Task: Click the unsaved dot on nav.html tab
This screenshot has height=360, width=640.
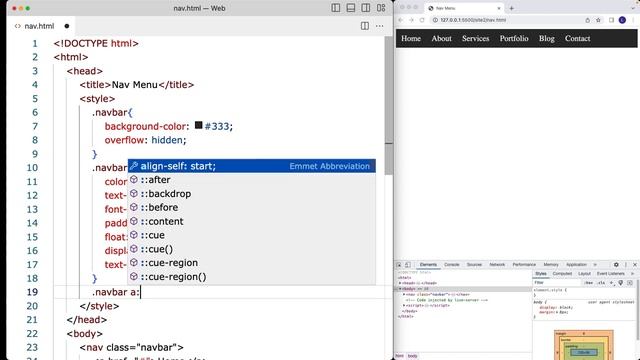Action: tap(67, 26)
